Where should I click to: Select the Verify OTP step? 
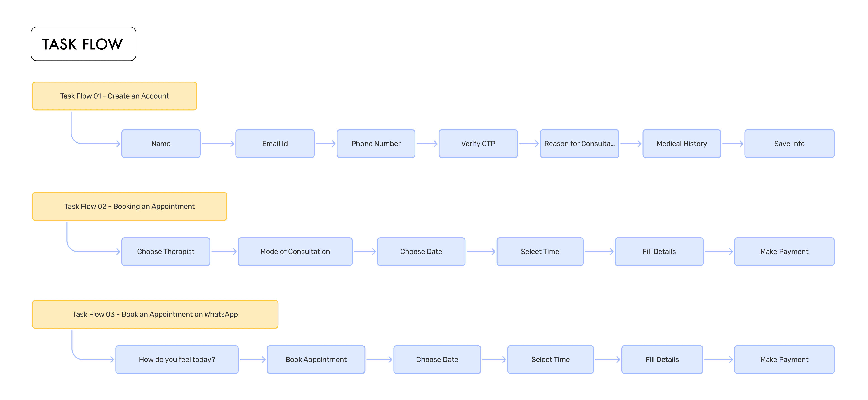pos(478,144)
